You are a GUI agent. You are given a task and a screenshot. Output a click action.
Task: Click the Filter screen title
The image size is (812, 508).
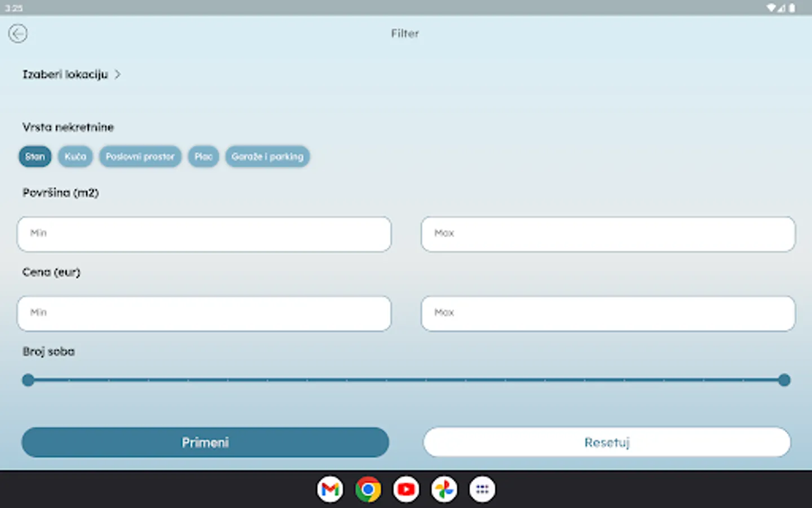(x=405, y=34)
